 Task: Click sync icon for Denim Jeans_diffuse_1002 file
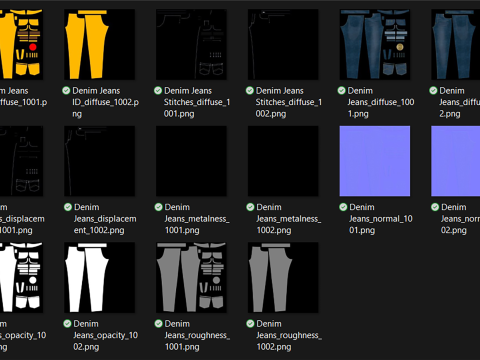click(x=433, y=90)
